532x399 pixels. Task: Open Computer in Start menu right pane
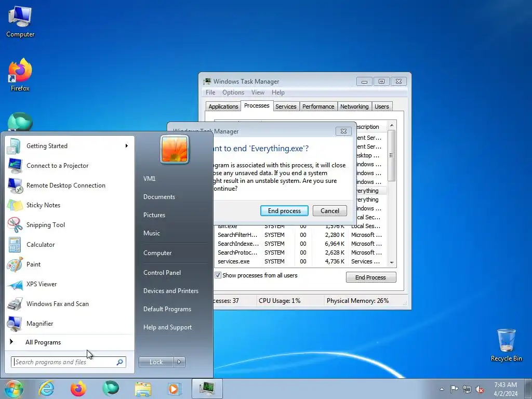(x=157, y=253)
